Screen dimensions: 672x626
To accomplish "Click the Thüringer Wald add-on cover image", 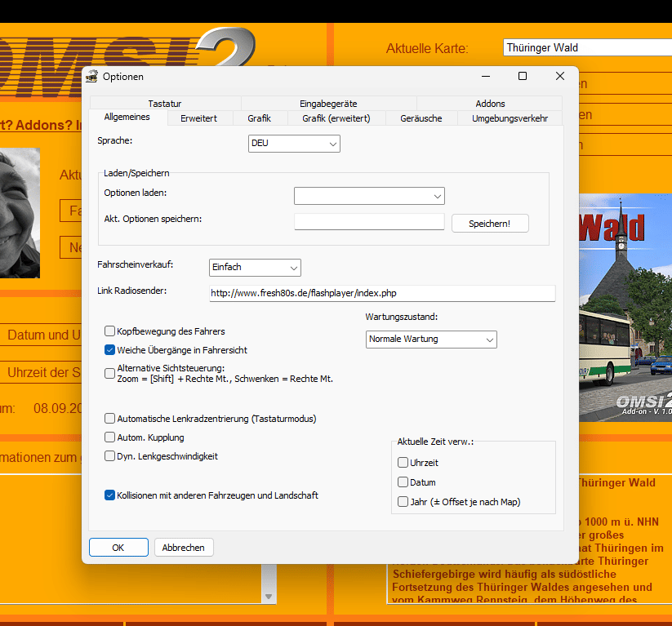I will 625,307.
